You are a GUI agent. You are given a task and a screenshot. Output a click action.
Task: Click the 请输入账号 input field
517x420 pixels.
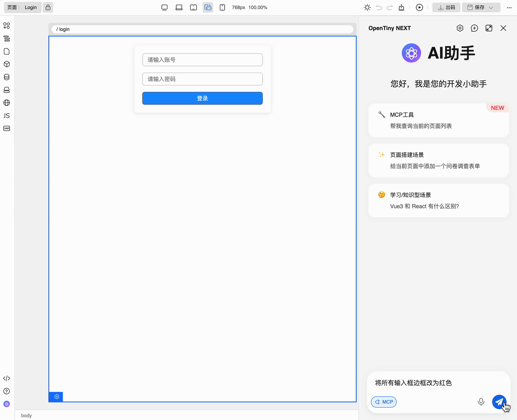pyautogui.click(x=202, y=59)
